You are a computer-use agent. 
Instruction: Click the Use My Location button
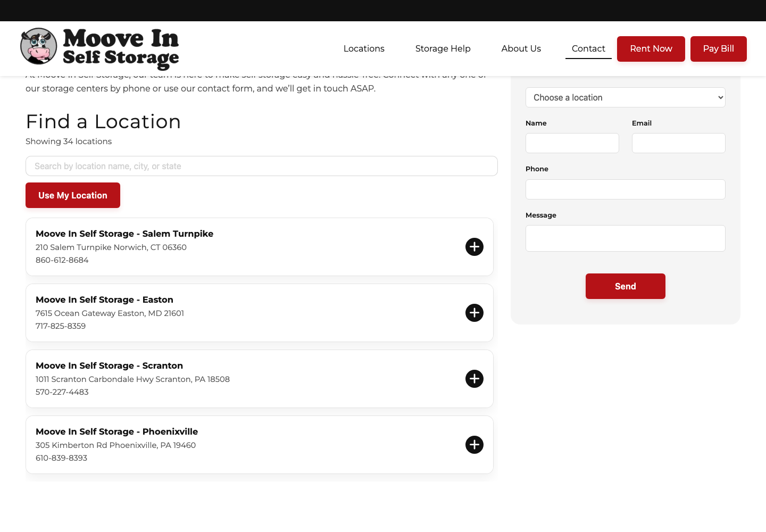73,195
